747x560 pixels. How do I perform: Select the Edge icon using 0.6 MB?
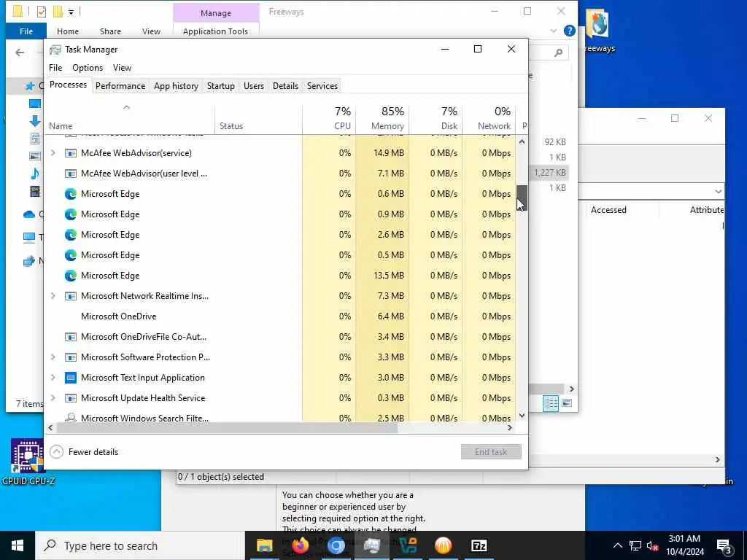pyautogui.click(x=71, y=194)
